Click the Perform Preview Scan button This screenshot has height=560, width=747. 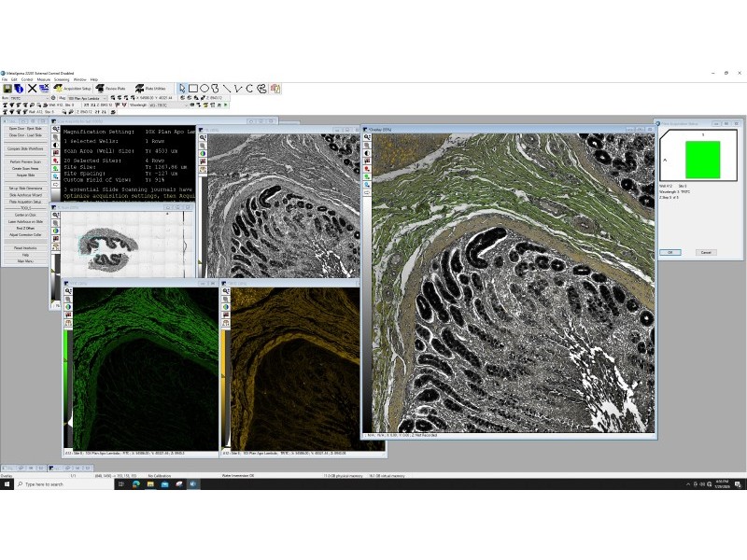pyautogui.click(x=26, y=161)
